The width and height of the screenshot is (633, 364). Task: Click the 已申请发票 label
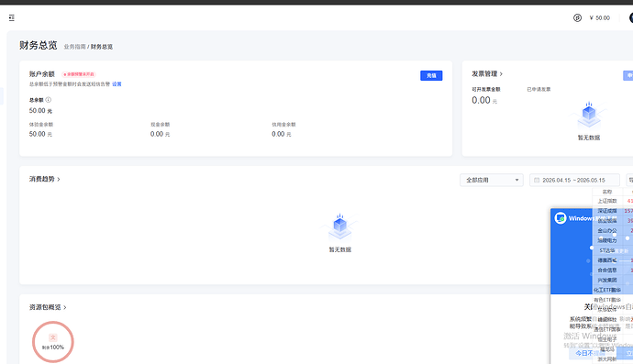(x=539, y=89)
